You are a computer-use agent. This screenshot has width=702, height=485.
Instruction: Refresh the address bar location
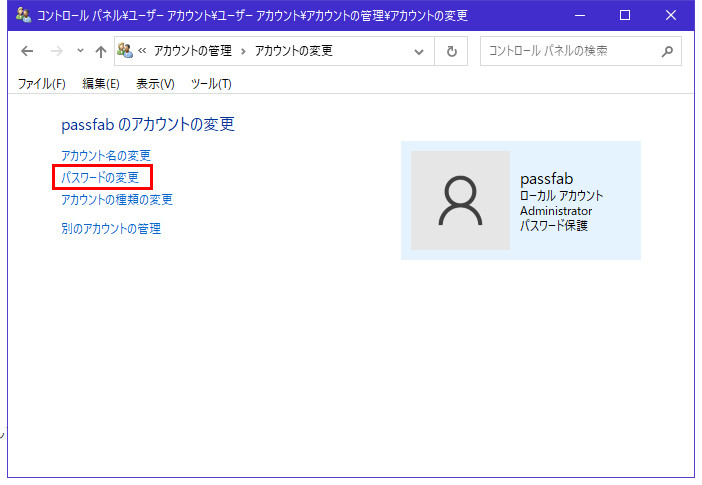pos(452,51)
